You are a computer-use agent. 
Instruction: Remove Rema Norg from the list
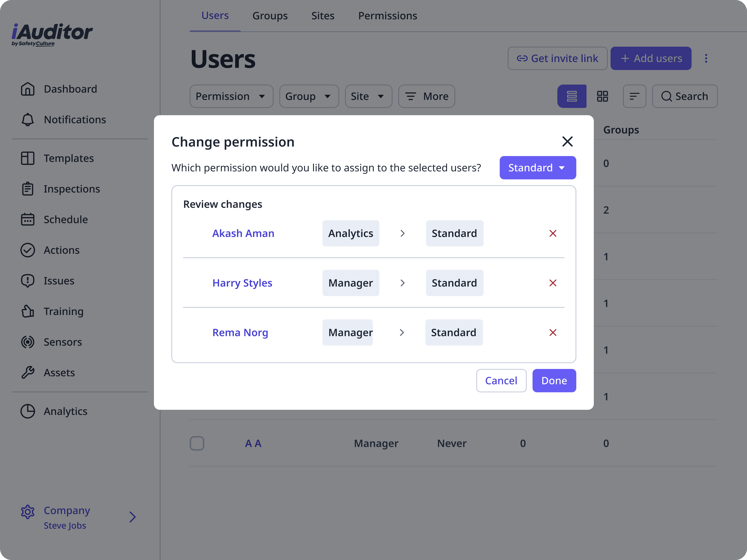point(552,332)
